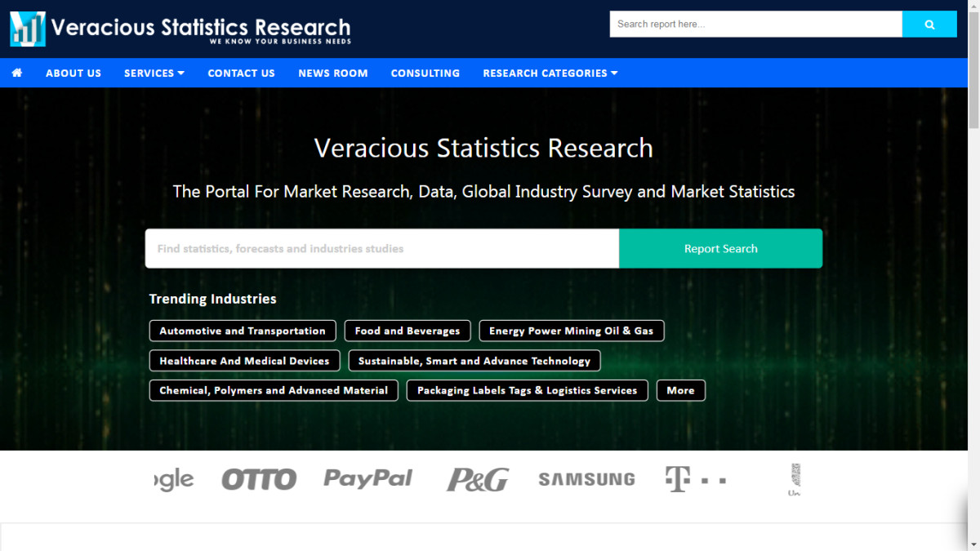Click the Samsung client logo
Image resolution: width=980 pixels, height=551 pixels.
tap(586, 479)
